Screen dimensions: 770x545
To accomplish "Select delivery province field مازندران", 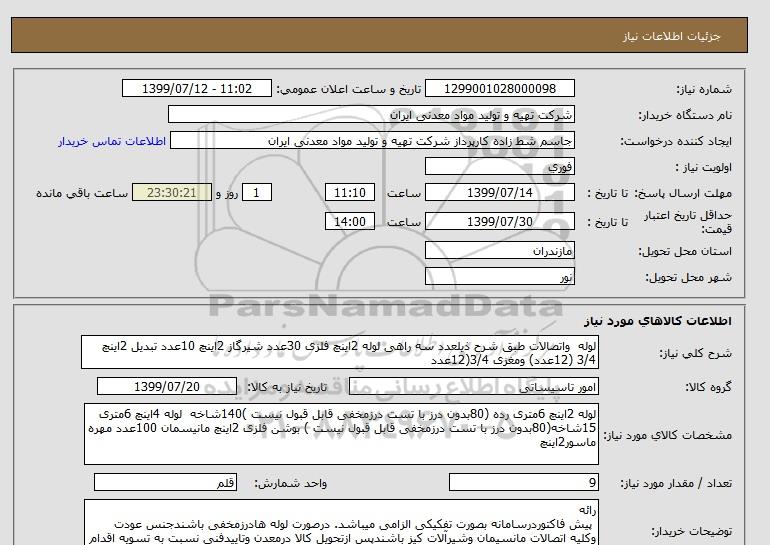I will [499, 251].
